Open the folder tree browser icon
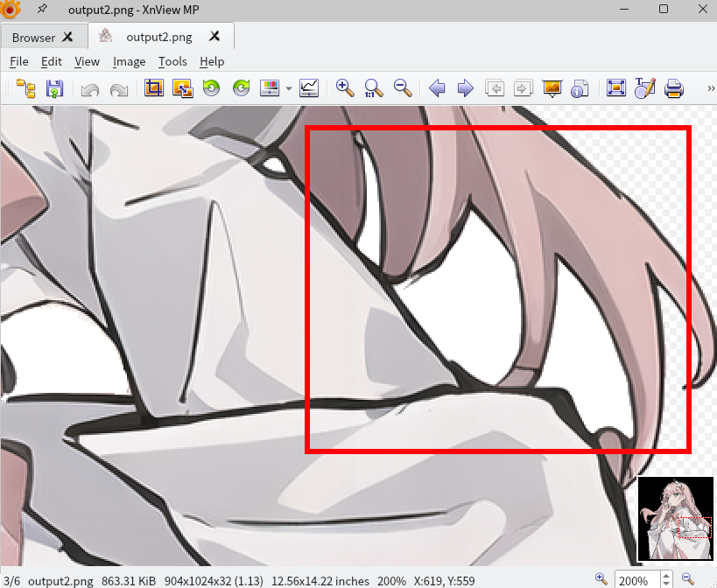 pyautogui.click(x=26, y=88)
